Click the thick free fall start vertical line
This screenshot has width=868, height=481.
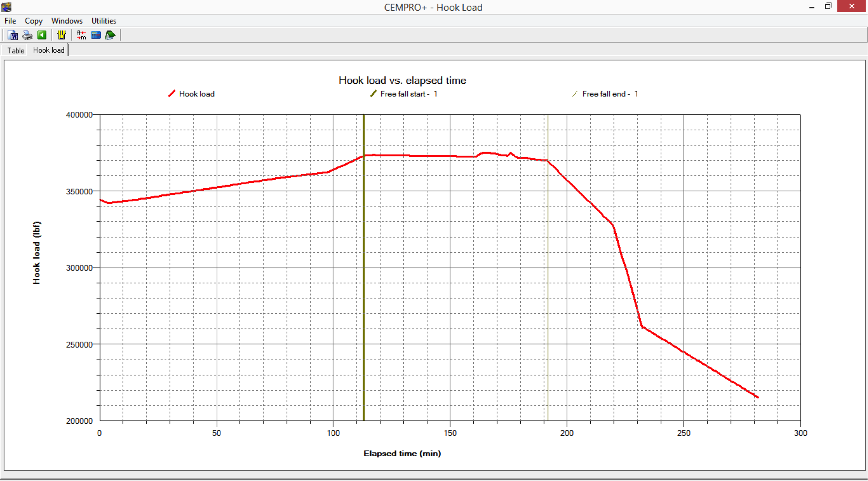(x=363, y=268)
